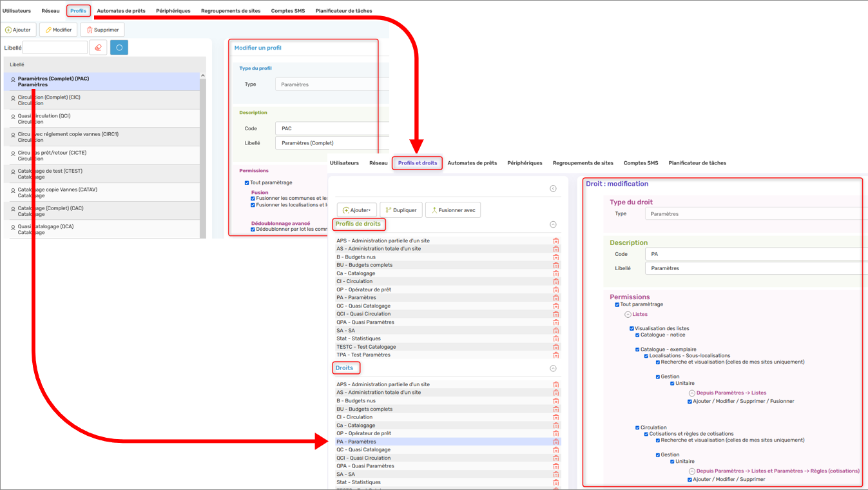Click trash icon next to Stat - Statistiques profile
This screenshot has height=490, width=868.
tap(555, 338)
